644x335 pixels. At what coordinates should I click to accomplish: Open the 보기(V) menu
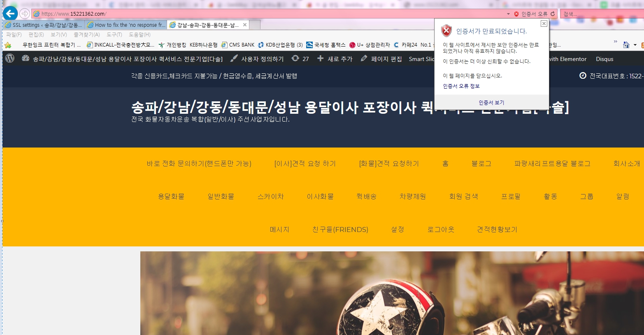[x=59, y=35]
